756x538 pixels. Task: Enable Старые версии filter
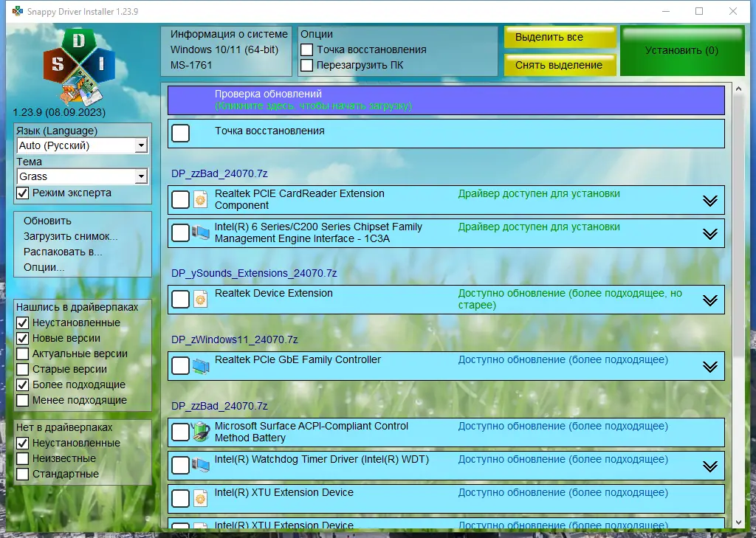23,369
